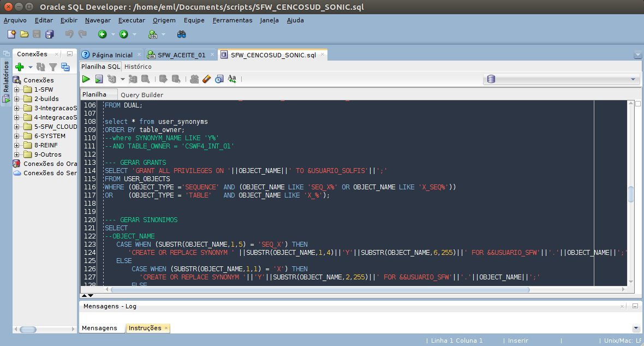The height and width of the screenshot is (346, 644).
Task: Refresh the connections list
Action: (x=41, y=67)
